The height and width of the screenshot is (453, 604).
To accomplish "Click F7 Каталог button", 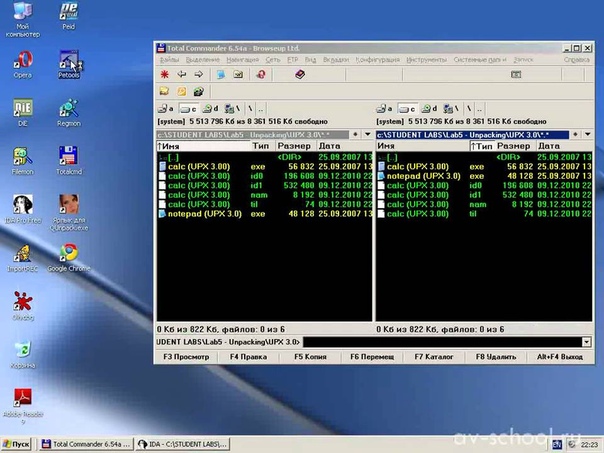I will click(x=434, y=357).
